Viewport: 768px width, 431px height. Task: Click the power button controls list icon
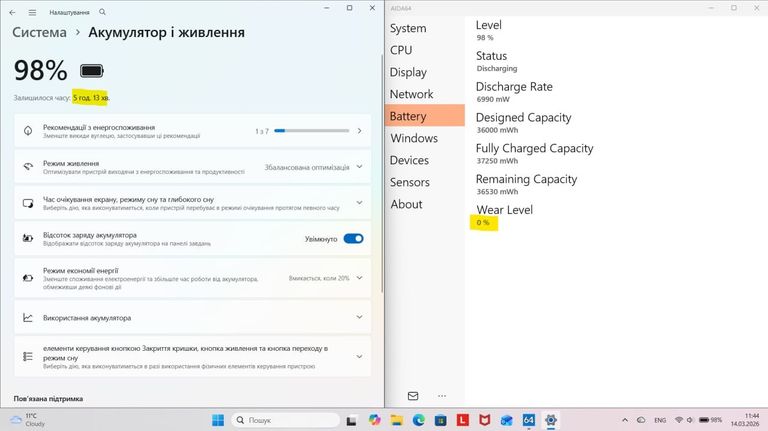pyautogui.click(x=28, y=357)
